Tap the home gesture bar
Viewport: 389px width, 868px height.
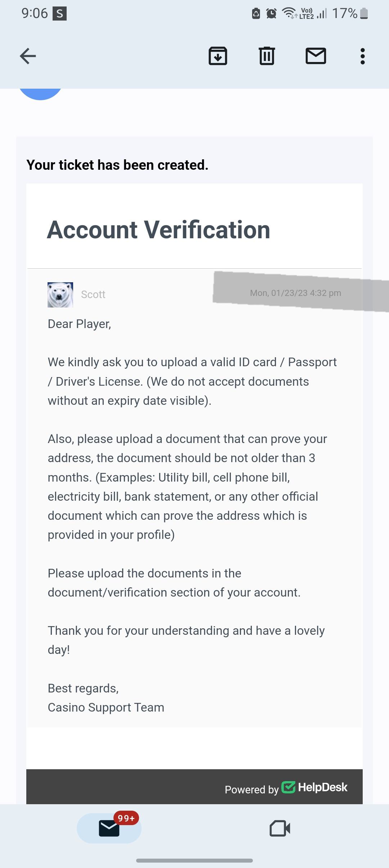[x=194, y=860]
